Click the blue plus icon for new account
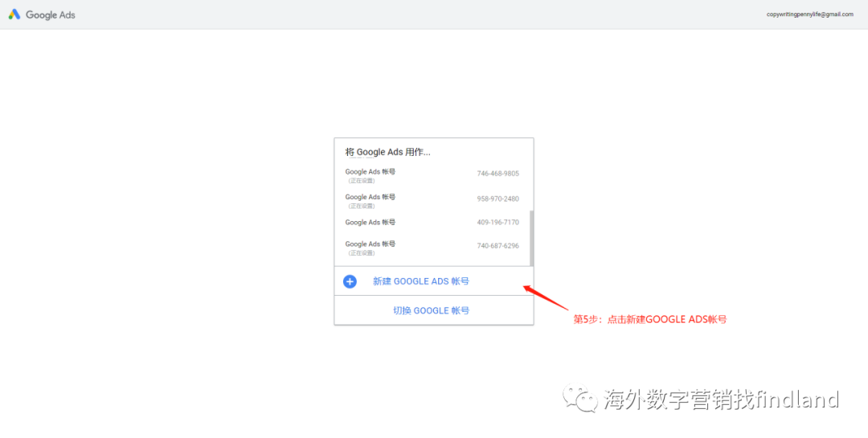868x438 pixels. click(350, 281)
